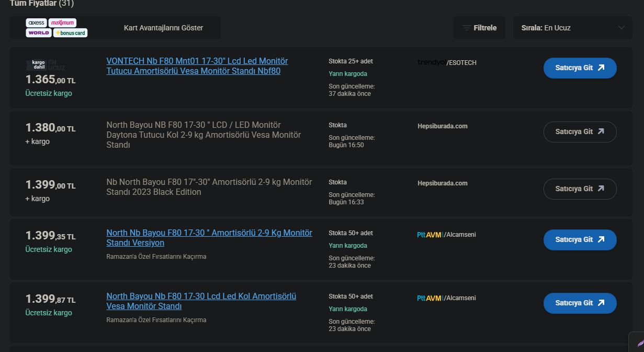Click the maximum card logo
This screenshot has width=644, height=352.
pos(62,23)
